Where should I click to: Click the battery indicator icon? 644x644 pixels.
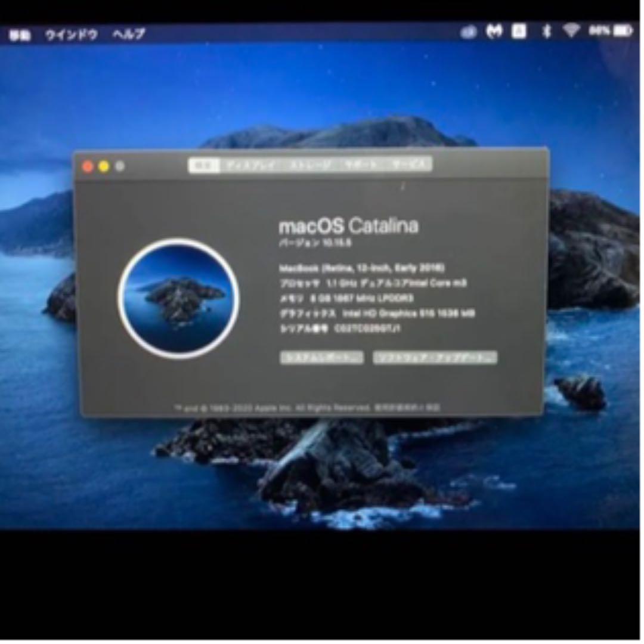pos(622,31)
